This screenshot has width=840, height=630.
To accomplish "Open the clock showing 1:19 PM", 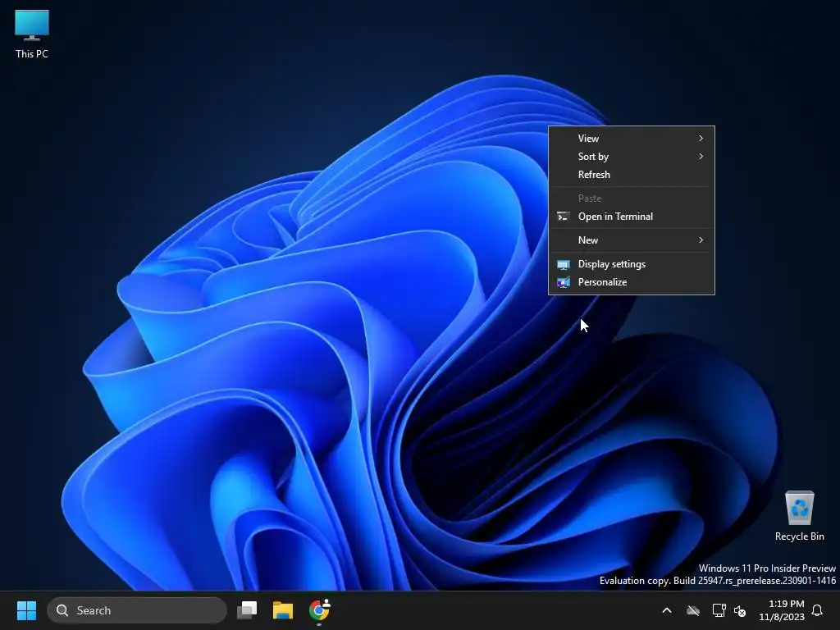I will (782, 610).
